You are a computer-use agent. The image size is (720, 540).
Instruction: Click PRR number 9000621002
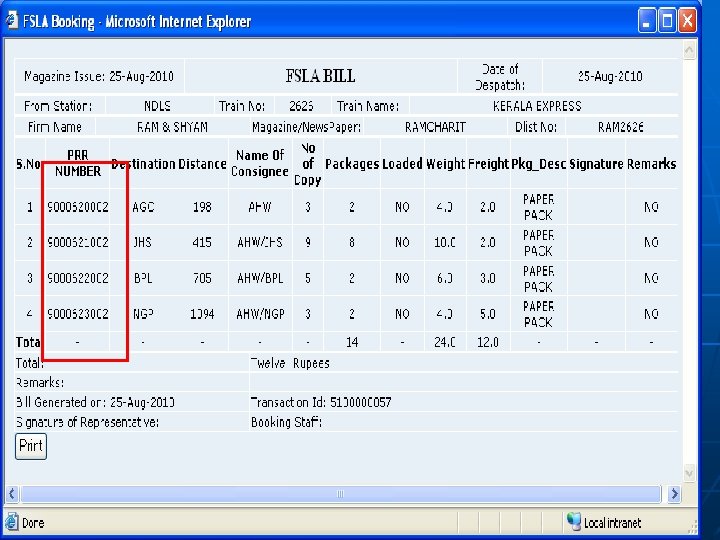point(78,242)
